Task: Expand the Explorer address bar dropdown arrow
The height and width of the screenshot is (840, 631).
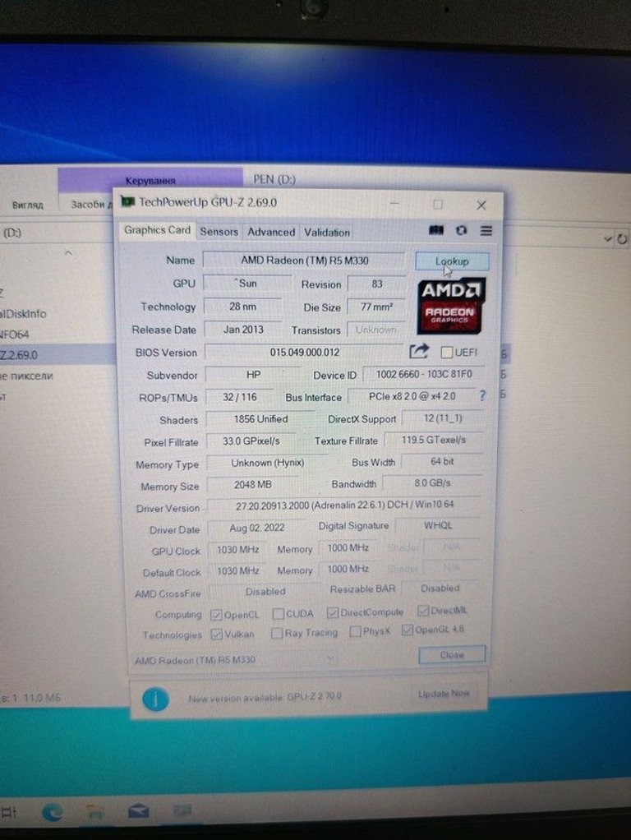Action: click(607, 238)
